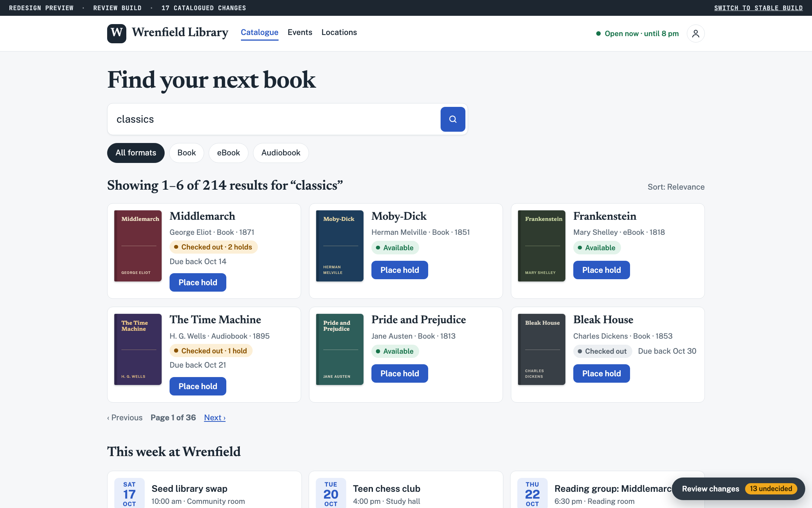Viewport: 812px width, 508px height.
Task: Click the 'Open now · until 8 pm' status
Action: click(638, 33)
